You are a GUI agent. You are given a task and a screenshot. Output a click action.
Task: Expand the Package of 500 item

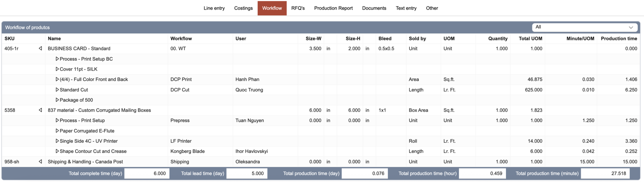pos(57,100)
